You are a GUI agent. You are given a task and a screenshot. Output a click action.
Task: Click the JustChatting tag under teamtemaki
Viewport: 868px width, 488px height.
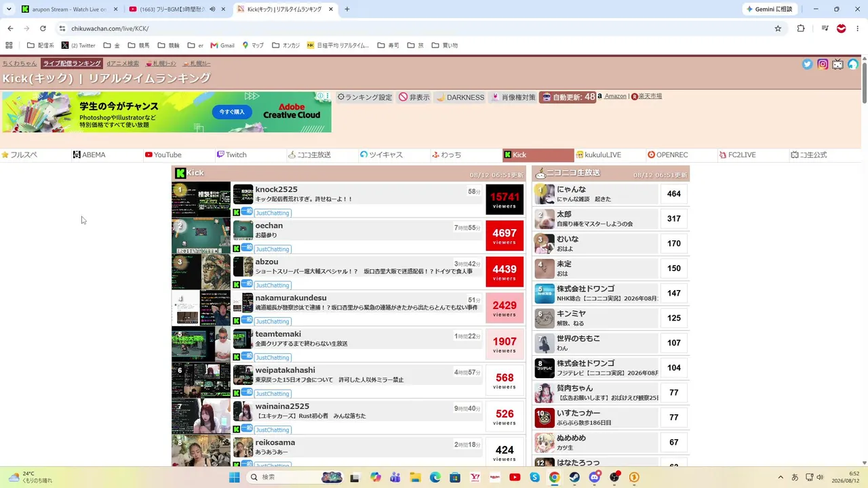[273, 357]
